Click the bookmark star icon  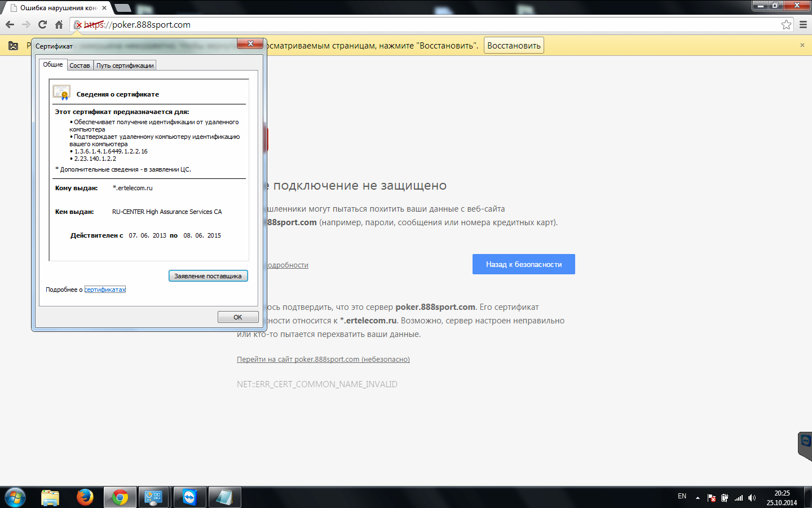787,24
